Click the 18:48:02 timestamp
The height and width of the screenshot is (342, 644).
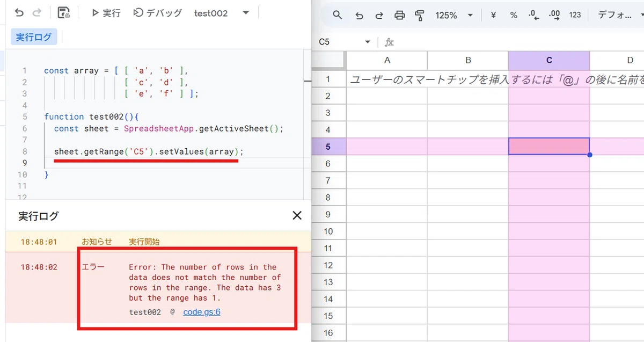point(39,267)
